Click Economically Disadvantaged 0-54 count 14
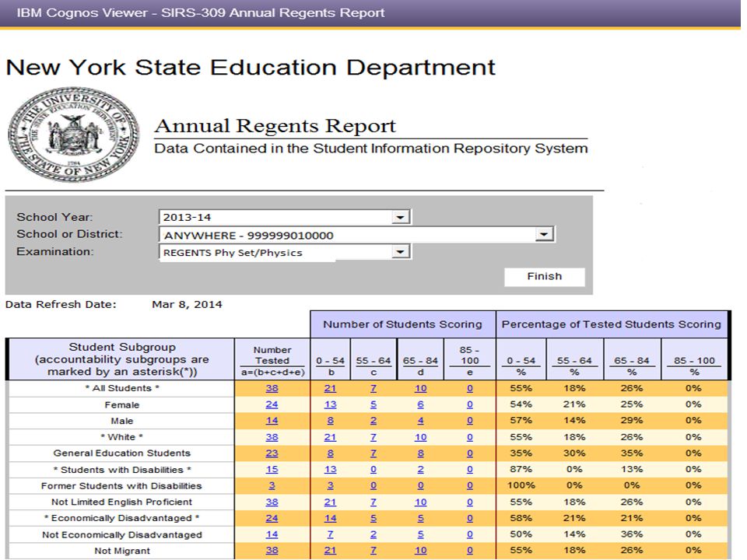This screenshot has width=747, height=560. tap(330, 518)
